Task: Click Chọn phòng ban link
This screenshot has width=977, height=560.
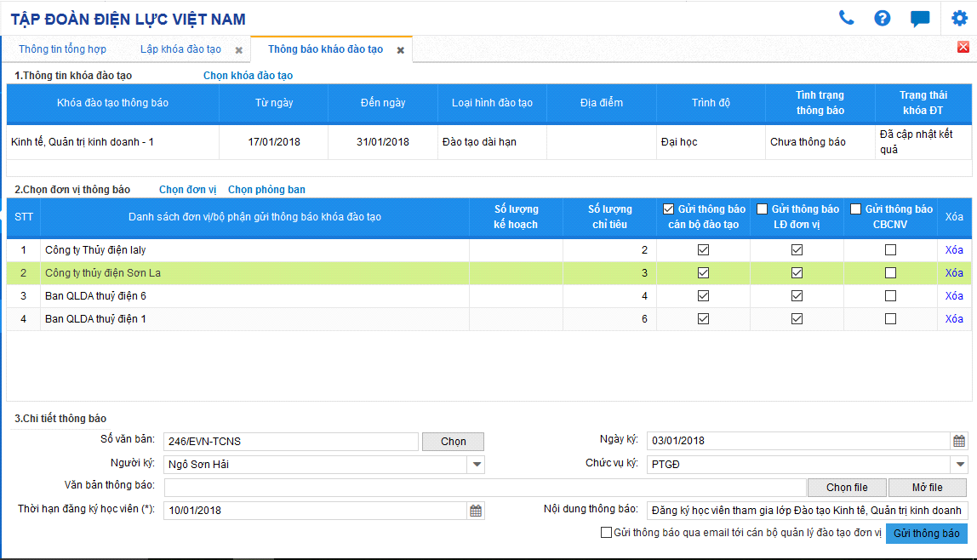Action: [266, 190]
